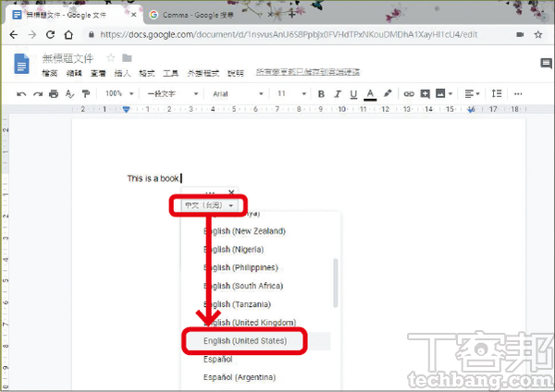
Task: Select English (Tanzania)
Action: point(237,304)
